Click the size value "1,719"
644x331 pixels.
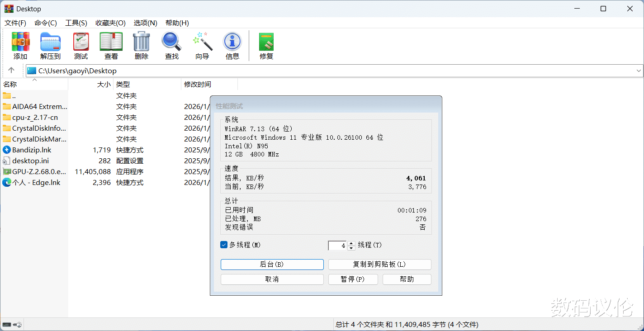[102, 150]
